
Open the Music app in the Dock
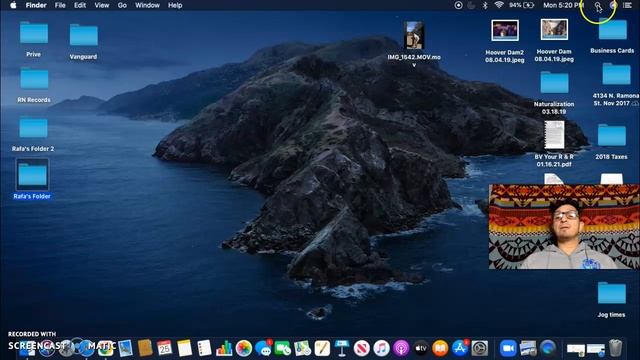pos(381,348)
